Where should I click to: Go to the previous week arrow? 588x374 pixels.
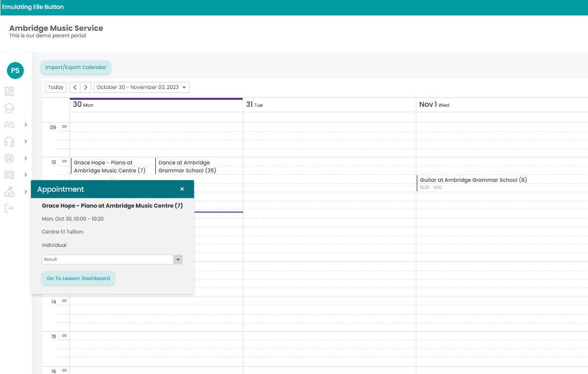pyautogui.click(x=75, y=87)
